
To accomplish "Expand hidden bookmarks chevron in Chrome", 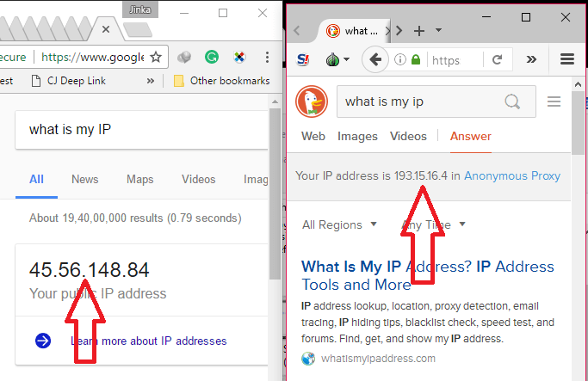I will coord(151,81).
